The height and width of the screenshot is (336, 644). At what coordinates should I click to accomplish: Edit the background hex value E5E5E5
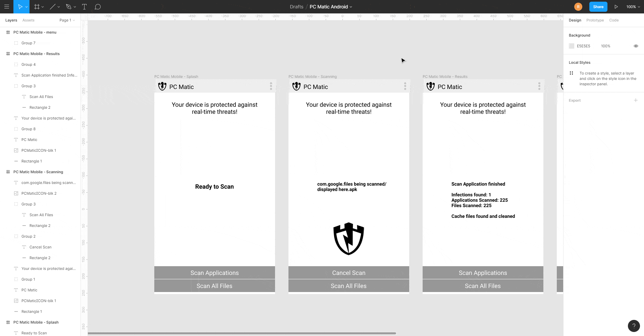click(x=584, y=46)
